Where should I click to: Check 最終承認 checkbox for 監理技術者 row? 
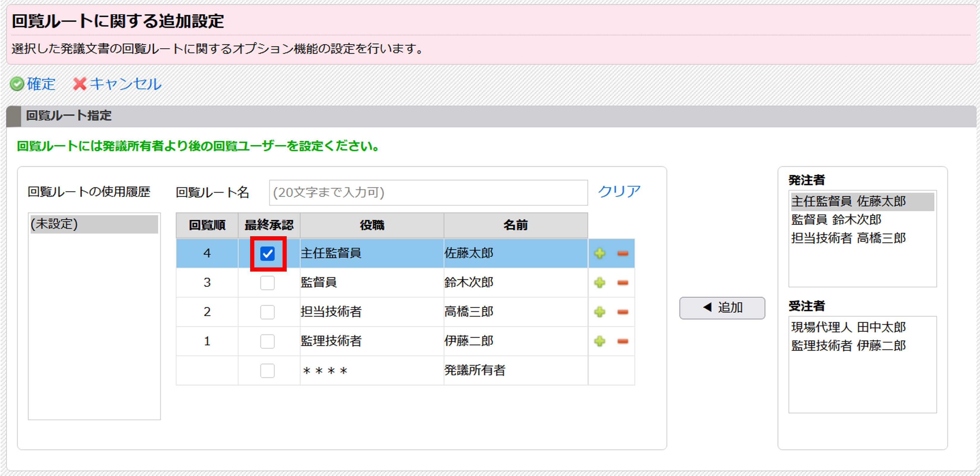tap(267, 341)
